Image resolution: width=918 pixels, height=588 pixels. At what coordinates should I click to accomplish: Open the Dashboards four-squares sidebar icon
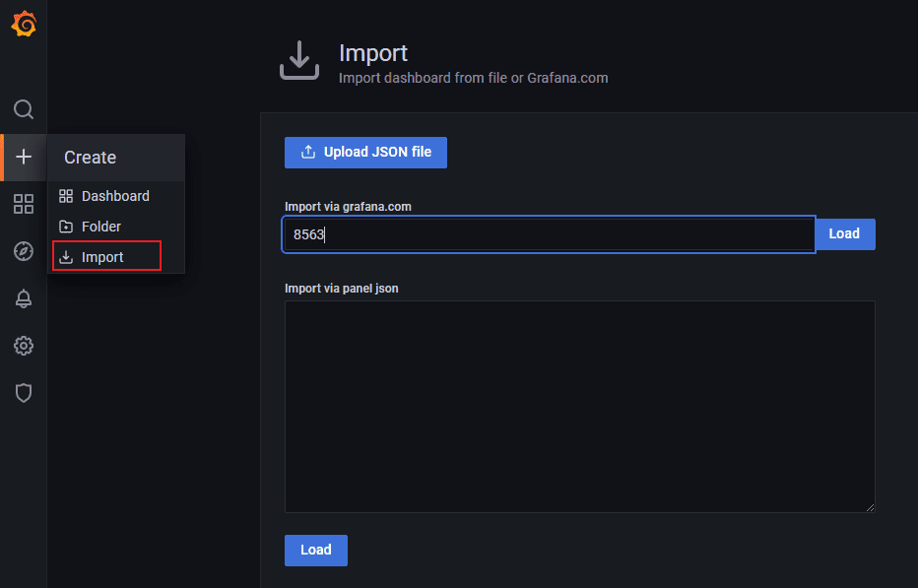tap(24, 204)
